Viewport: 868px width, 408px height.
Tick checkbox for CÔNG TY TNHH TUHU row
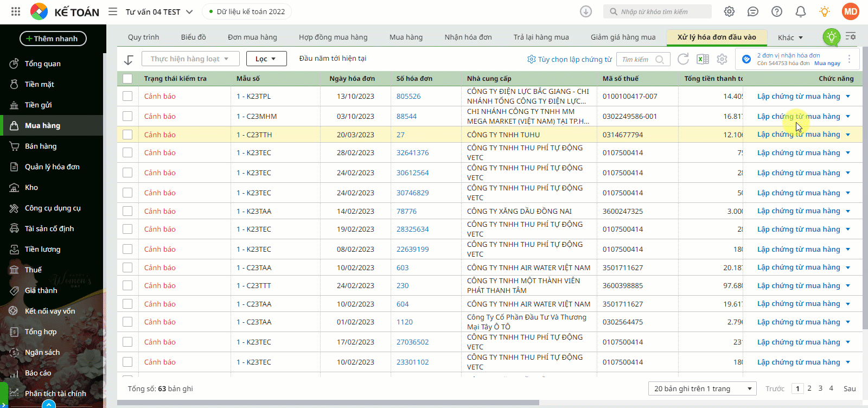click(127, 135)
